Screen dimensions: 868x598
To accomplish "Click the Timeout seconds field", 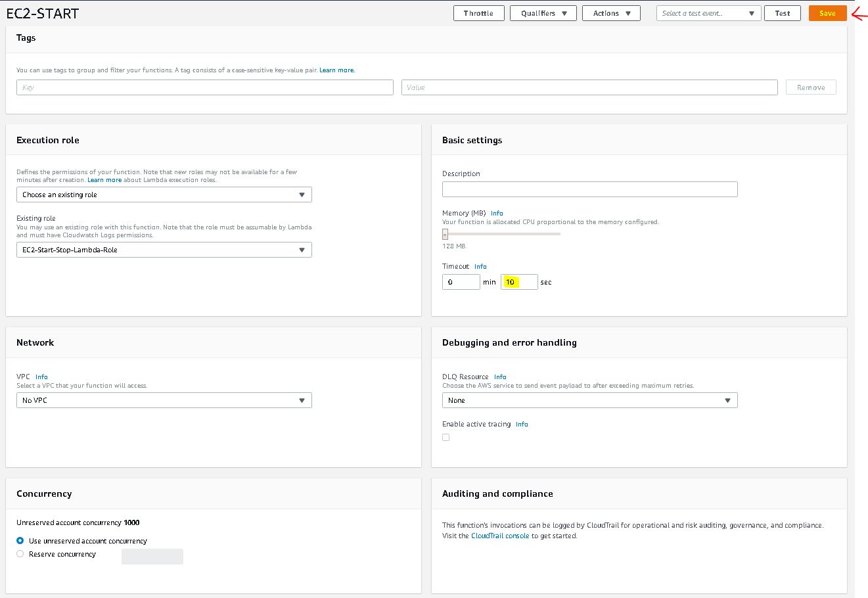I will coord(519,282).
